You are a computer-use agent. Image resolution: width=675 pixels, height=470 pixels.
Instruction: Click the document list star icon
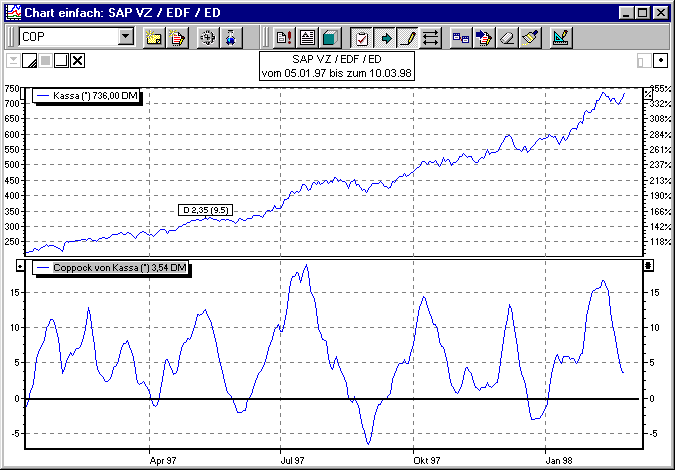click(177, 38)
